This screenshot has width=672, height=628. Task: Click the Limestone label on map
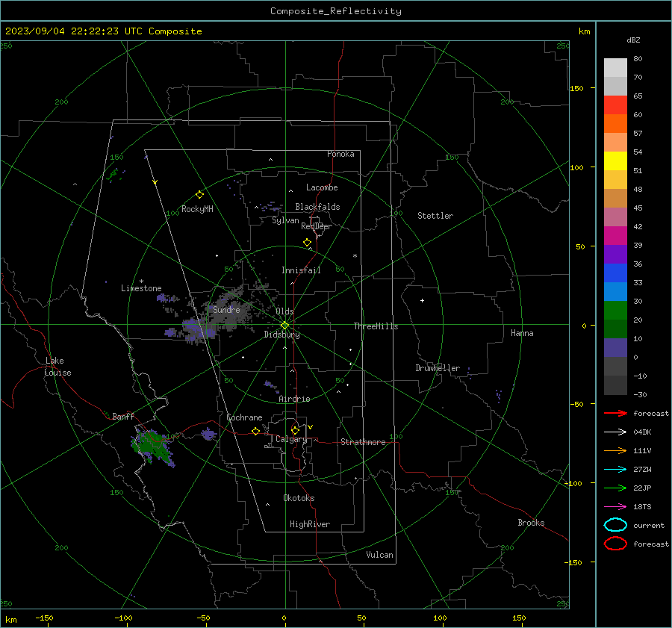click(141, 288)
